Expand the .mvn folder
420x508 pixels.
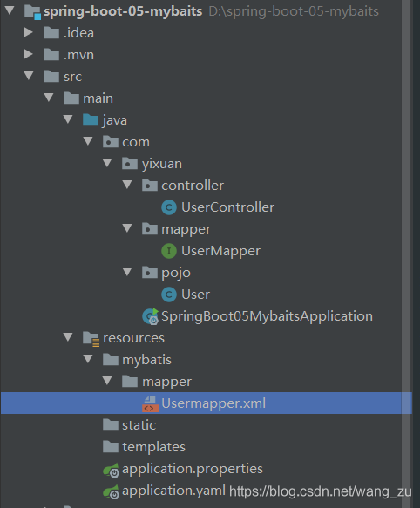pyautogui.click(x=29, y=54)
